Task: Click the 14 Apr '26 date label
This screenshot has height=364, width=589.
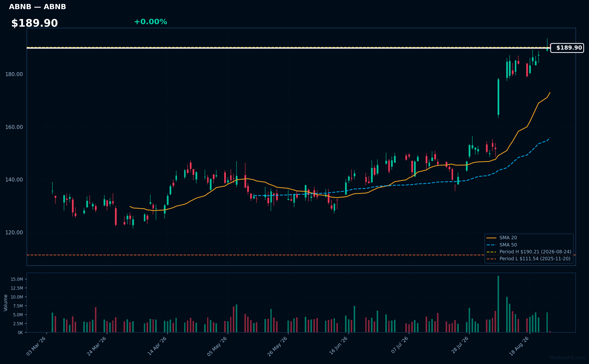Action: (157, 346)
